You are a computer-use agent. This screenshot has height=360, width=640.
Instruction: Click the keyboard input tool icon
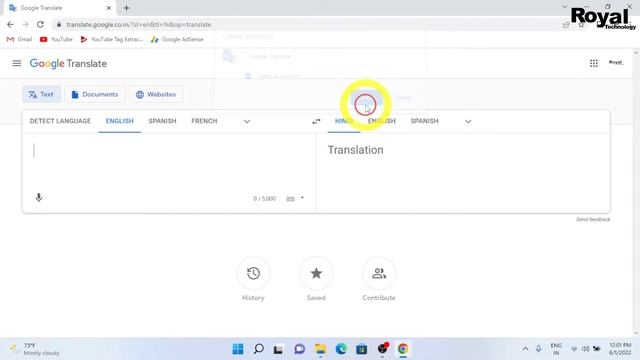pos(290,199)
